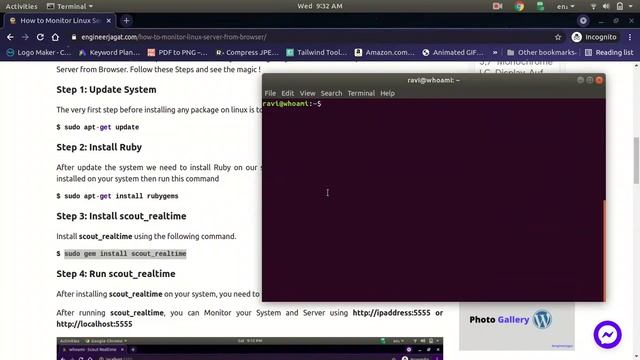Click the Monochrome LC Display ad text

click(x=516, y=68)
